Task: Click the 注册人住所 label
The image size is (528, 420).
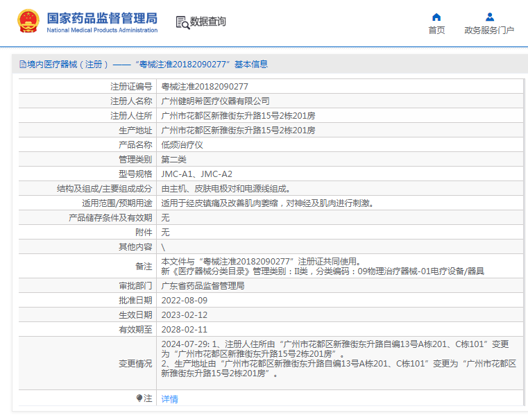Action: [x=131, y=116]
